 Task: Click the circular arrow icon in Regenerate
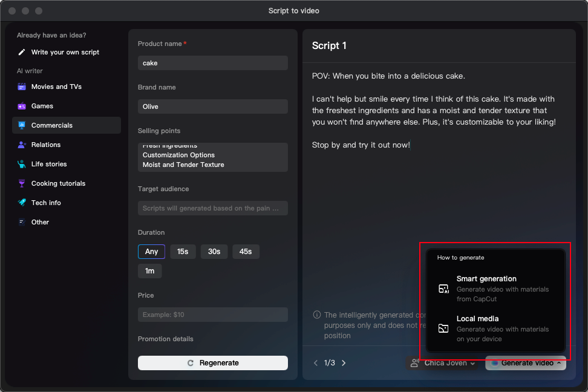tap(191, 363)
